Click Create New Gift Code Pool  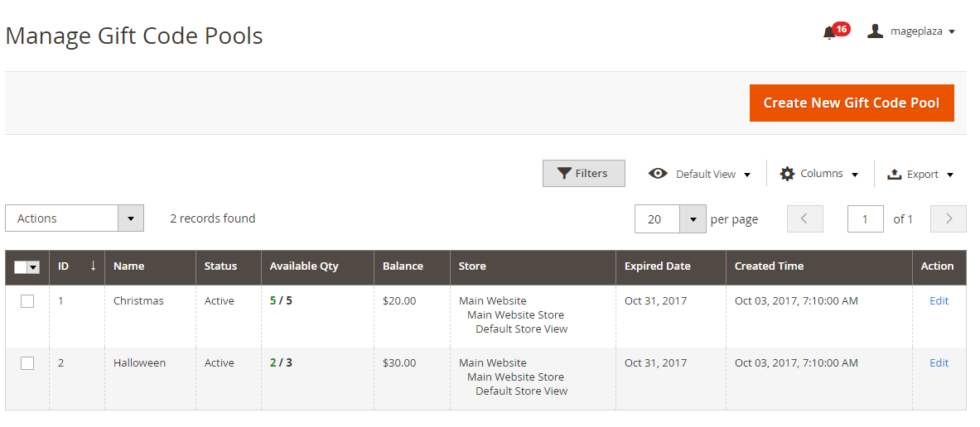click(852, 103)
